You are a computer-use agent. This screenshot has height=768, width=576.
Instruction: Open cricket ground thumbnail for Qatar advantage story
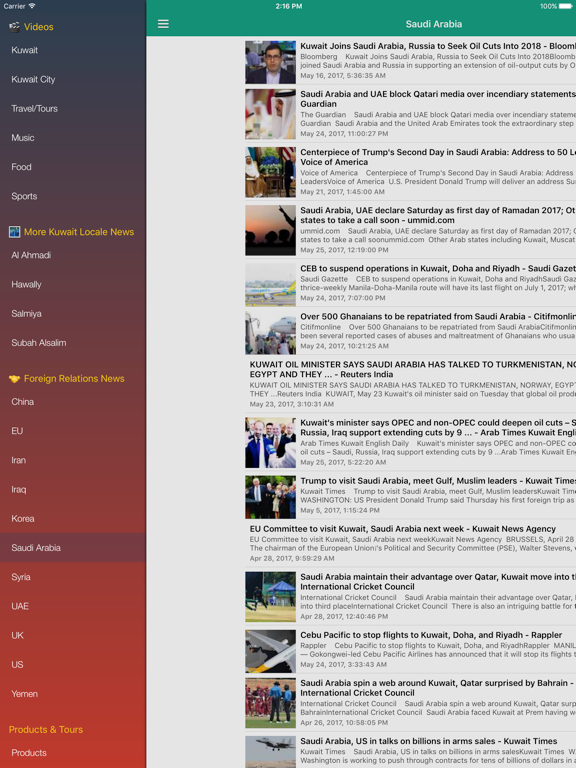(x=270, y=597)
